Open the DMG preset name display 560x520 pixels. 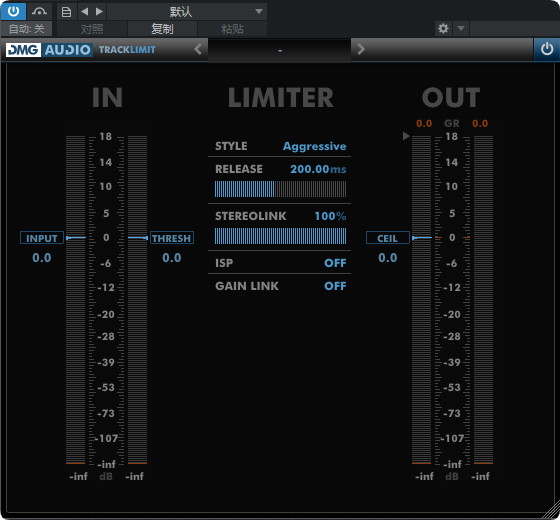(x=280, y=50)
